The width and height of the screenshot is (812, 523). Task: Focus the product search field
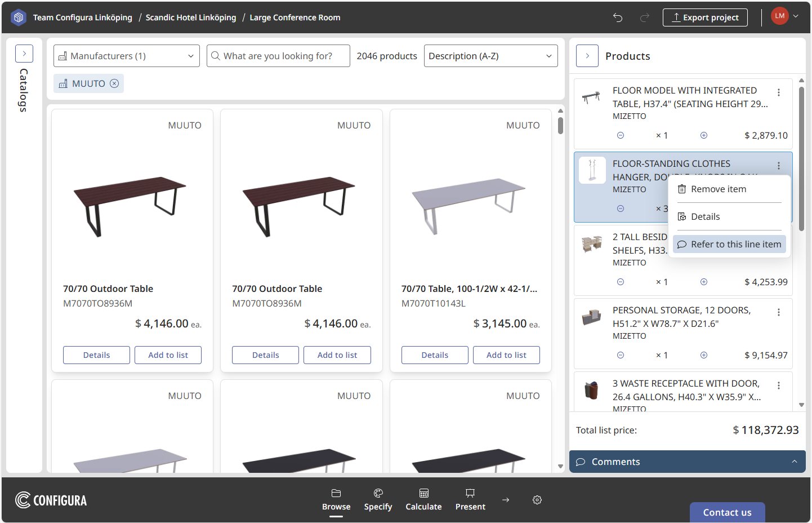[278, 56]
